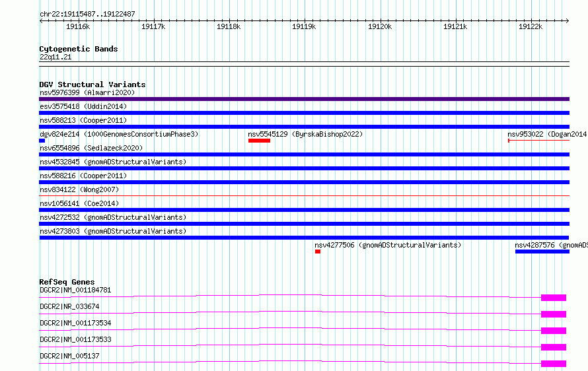Click the nsv834122 (Wong2007) variant label
This screenshot has height=371, width=588.
[79, 189]
